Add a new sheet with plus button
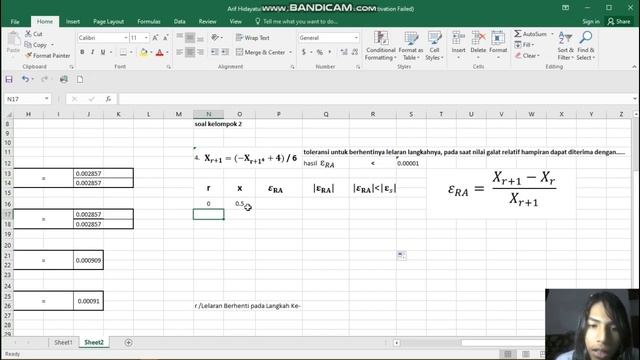This screenshot has width=640, height=360. click(x=128, y=342)
